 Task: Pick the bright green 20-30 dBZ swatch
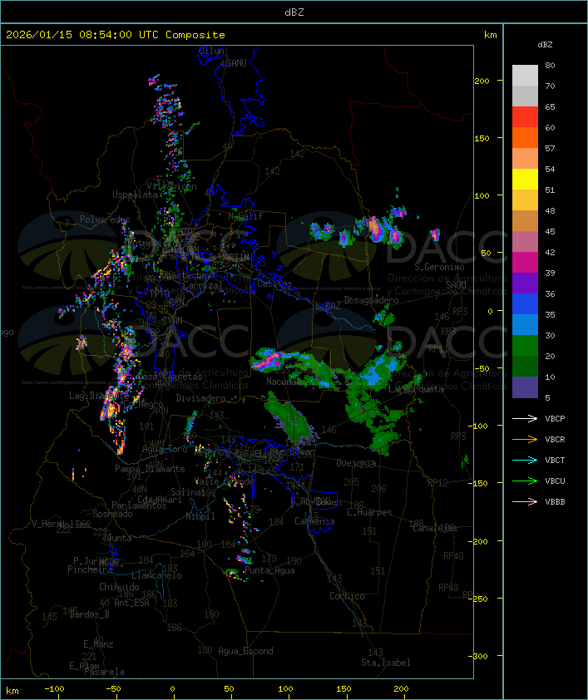[525, 346]
